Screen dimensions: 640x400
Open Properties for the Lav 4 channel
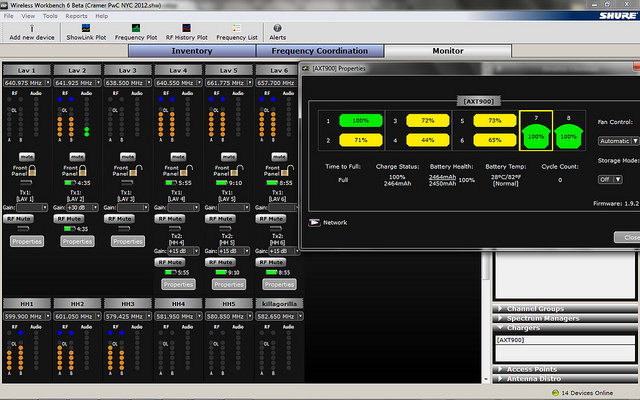pos(178,284)
